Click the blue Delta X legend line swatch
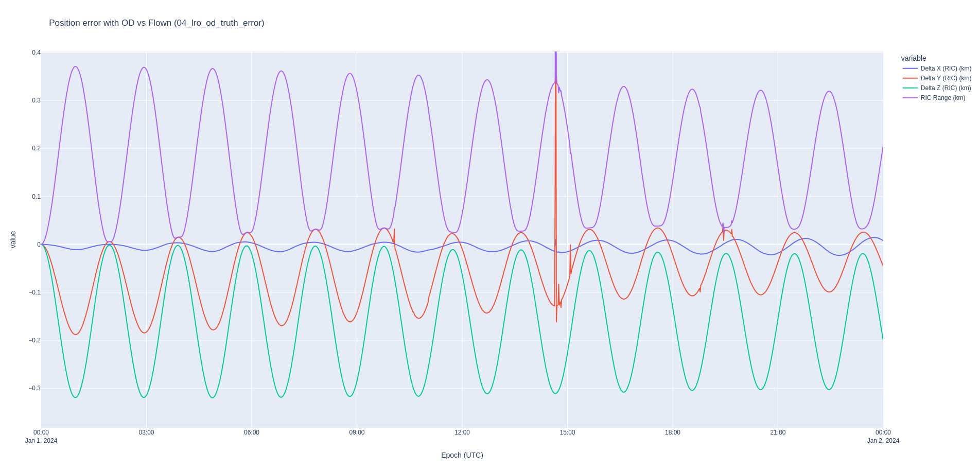The image size is (980, 469). coord(911,68)
